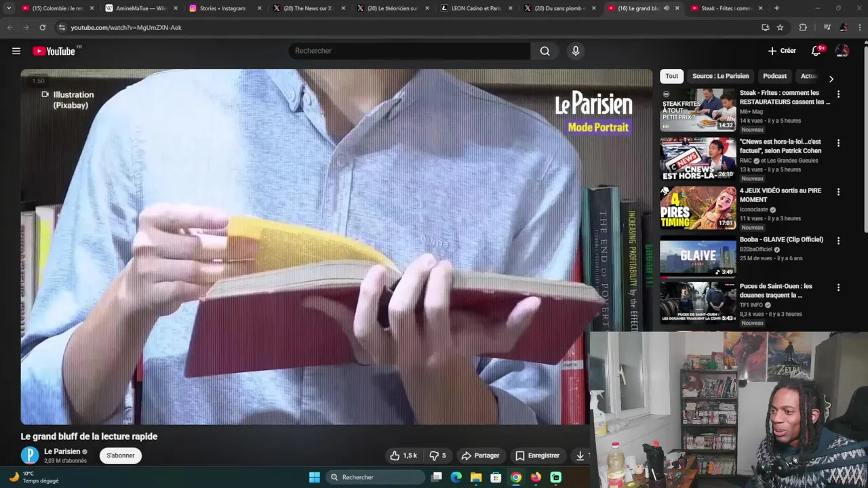Switch to the LEON Casino tab
The width and height of the screenshot is (868, 488).
click(x=476, y=8)
